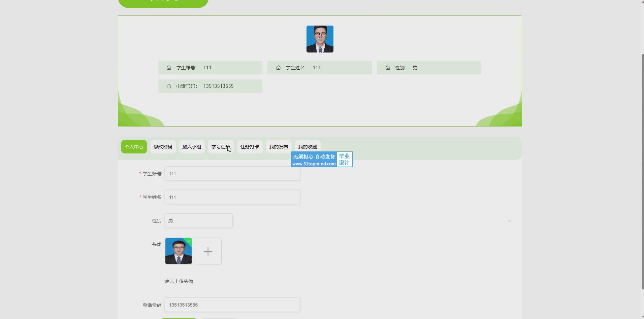644x319 pixels.
Task: Click the home icon beside 学生姓名
Action: point(278,68)
